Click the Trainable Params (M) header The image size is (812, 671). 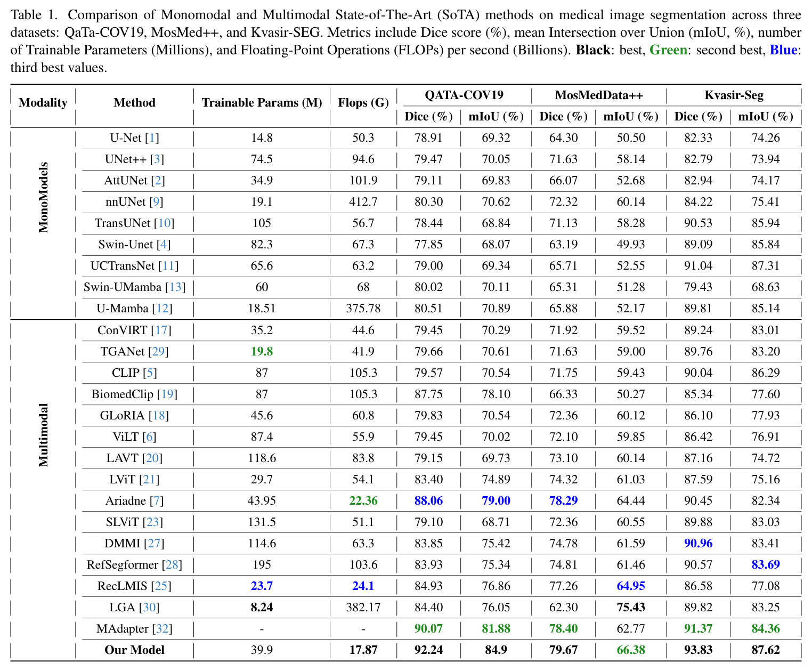[x=262, y=103]
